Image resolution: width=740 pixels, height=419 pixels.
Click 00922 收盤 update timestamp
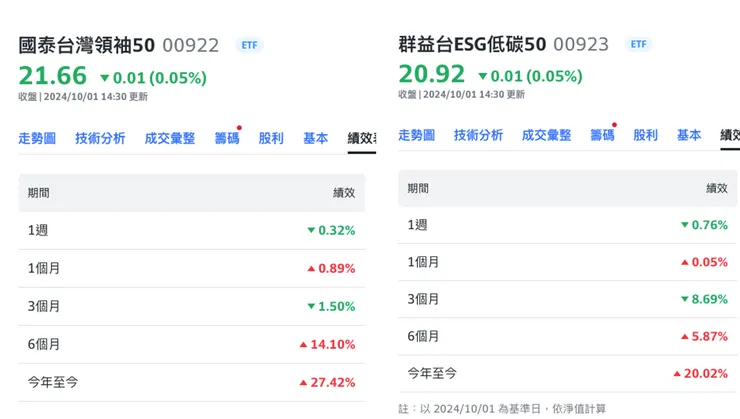(83, 97)
